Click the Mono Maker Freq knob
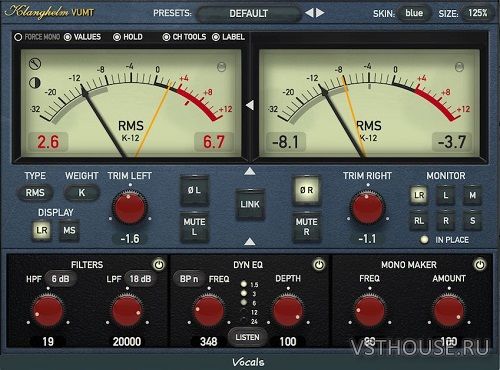 (x=369, y=311)
